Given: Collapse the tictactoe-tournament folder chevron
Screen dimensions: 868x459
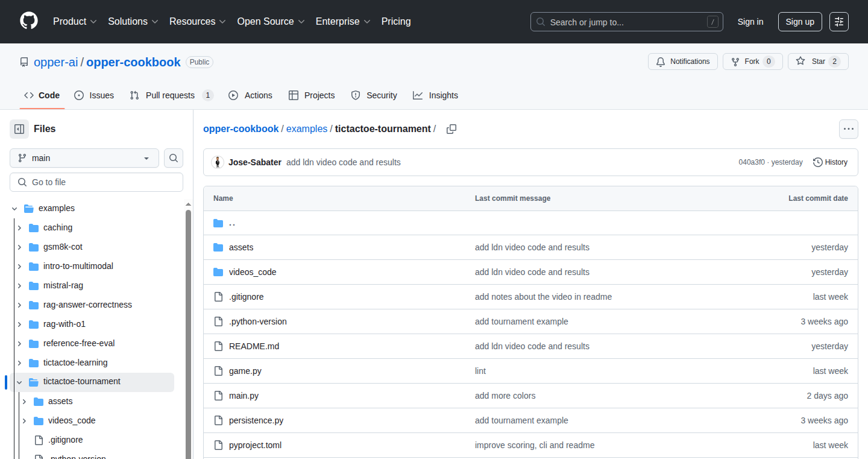Looking at the screenshot, I should 19,382.
